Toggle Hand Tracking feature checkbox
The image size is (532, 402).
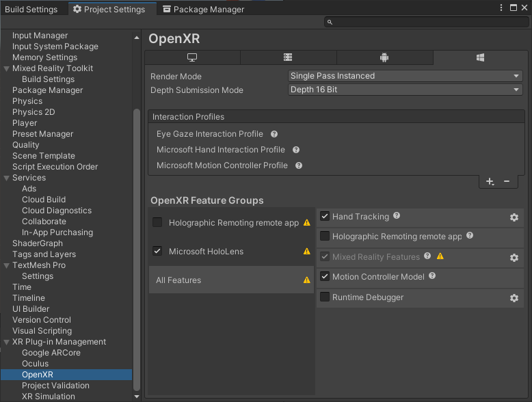(325, 217)
